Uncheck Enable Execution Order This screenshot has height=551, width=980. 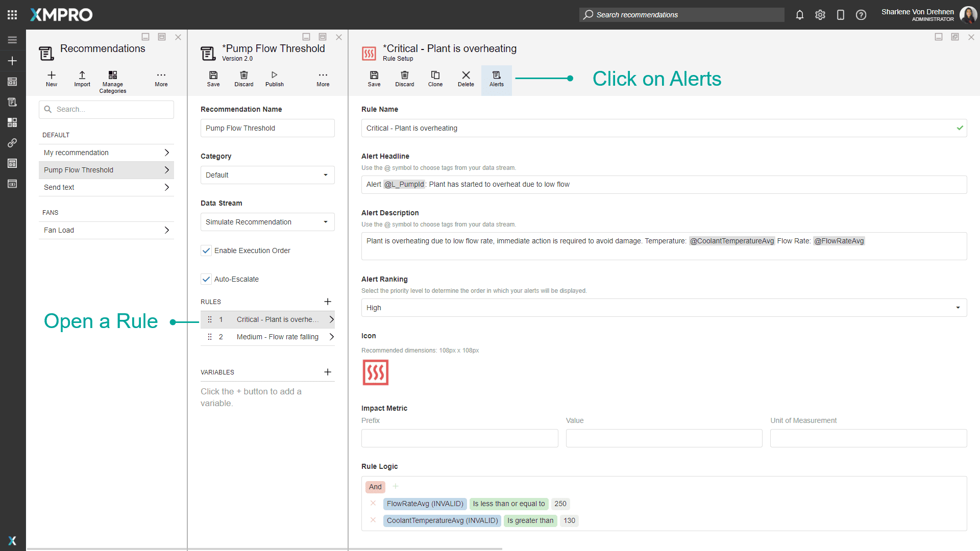(x=206, y=251)
